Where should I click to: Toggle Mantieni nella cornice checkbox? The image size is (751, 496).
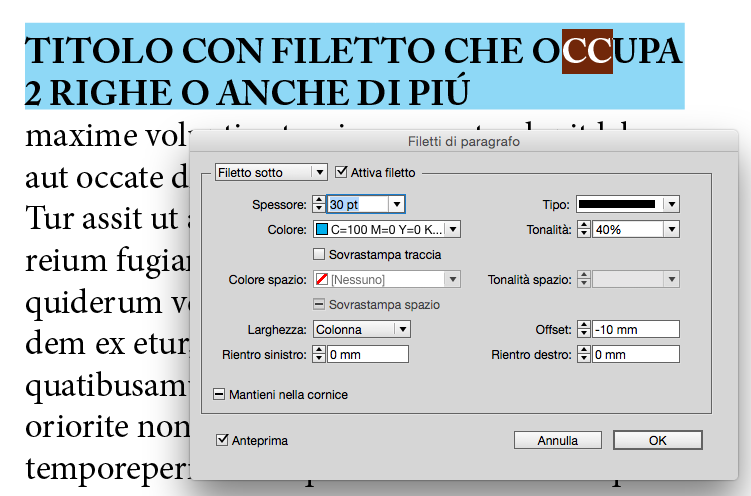point(219,394)
